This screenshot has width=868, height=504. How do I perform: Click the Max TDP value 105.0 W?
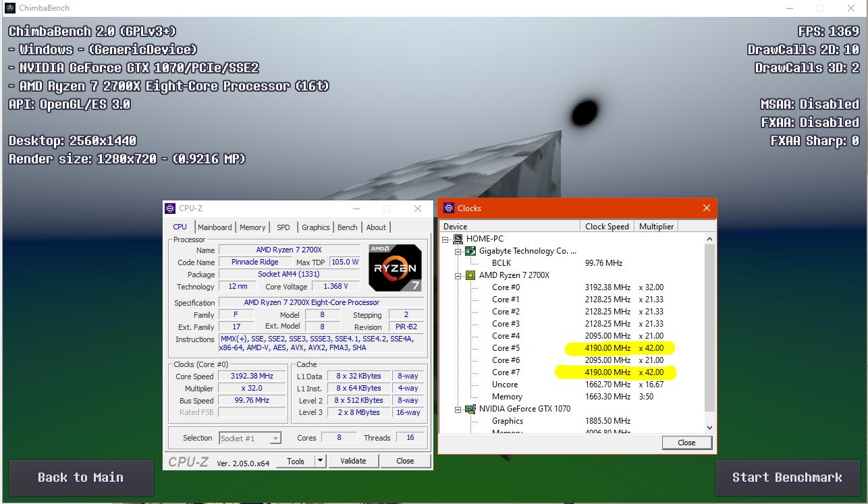[344, 262]
